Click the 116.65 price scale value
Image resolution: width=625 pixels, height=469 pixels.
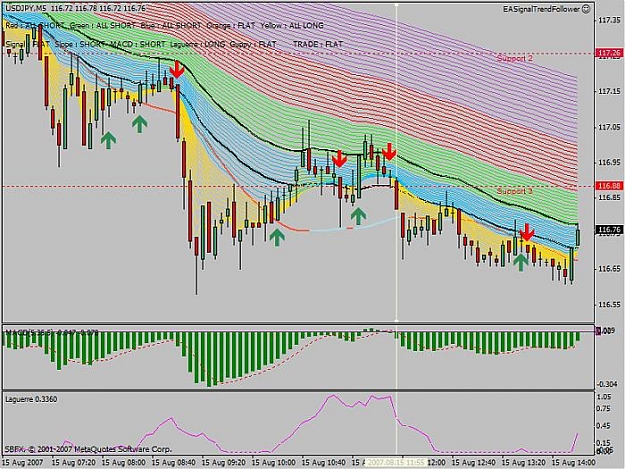[610, 269]
